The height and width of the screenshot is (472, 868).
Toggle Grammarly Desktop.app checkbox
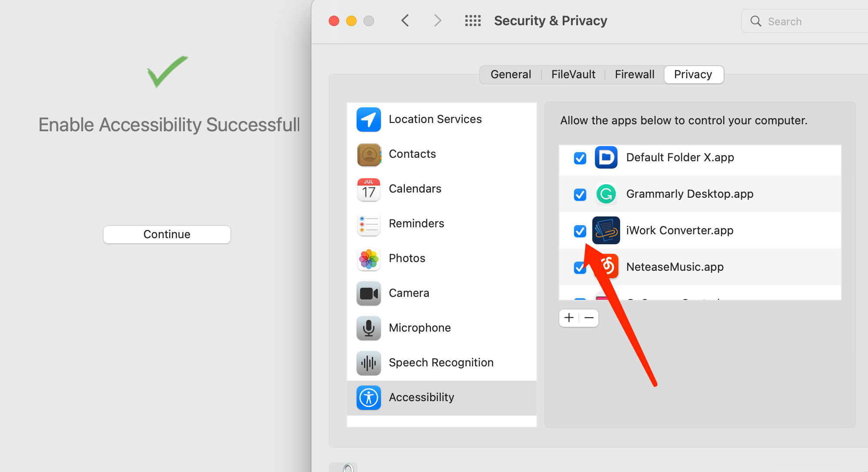(x=580, y=193)
